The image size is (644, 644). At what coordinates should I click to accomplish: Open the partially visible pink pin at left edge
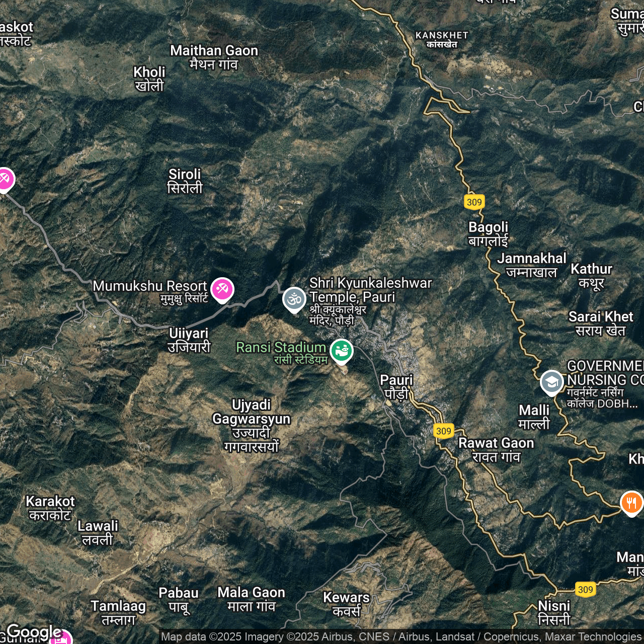(x=5, y=180)
